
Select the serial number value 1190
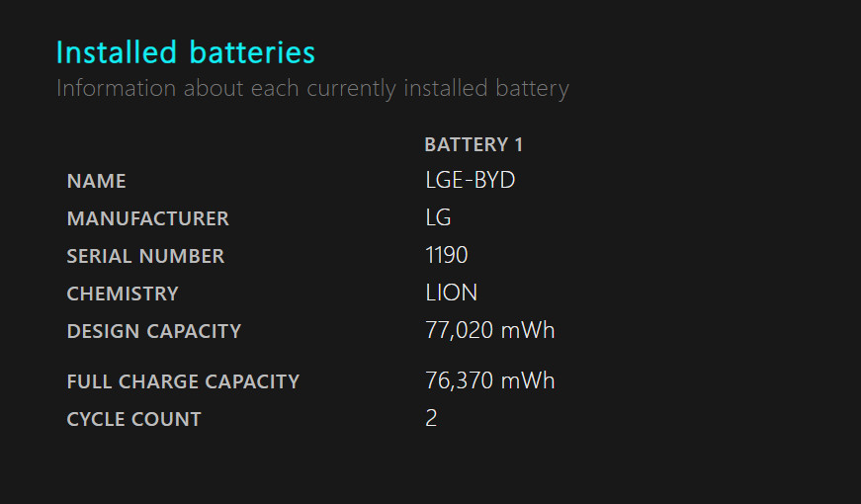(x=447, y=255)
